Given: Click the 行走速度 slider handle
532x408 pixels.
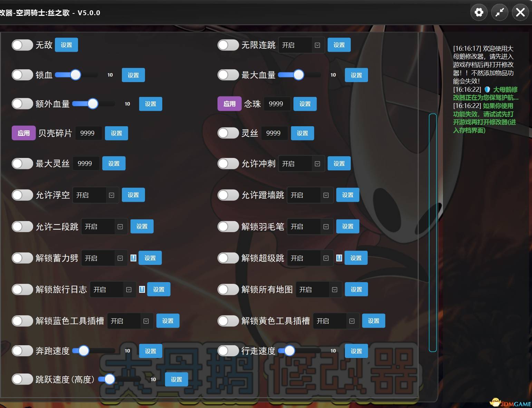Looking at the screenshot, I should pyautogui.click(x=289, y=351).
